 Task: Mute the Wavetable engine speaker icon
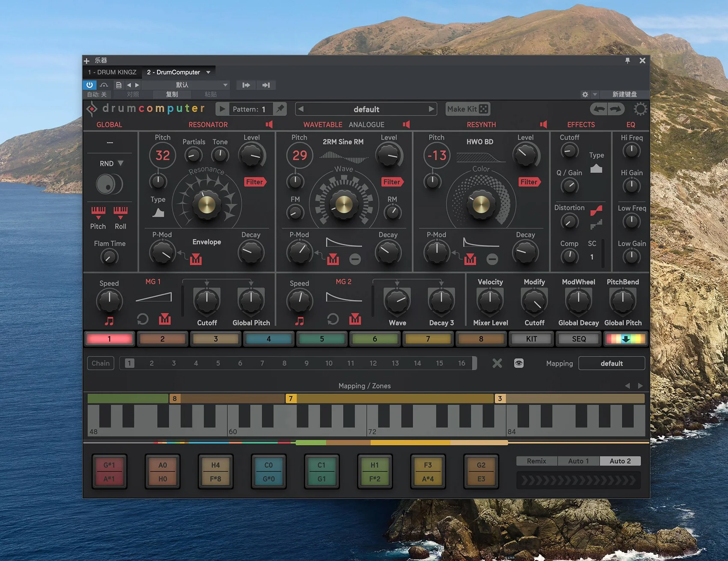click(x=406, y=125)
